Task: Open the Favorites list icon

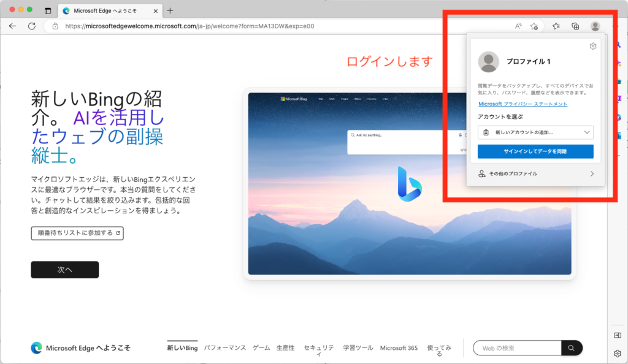Action: point(556,26)
